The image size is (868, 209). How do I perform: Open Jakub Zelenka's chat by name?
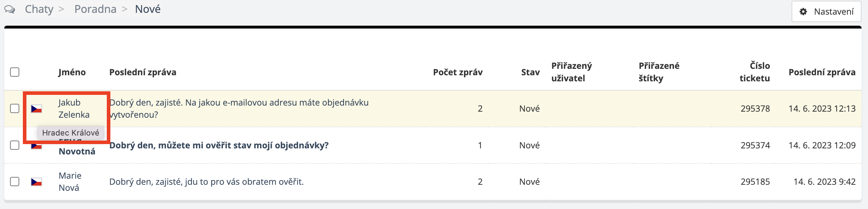74,108
